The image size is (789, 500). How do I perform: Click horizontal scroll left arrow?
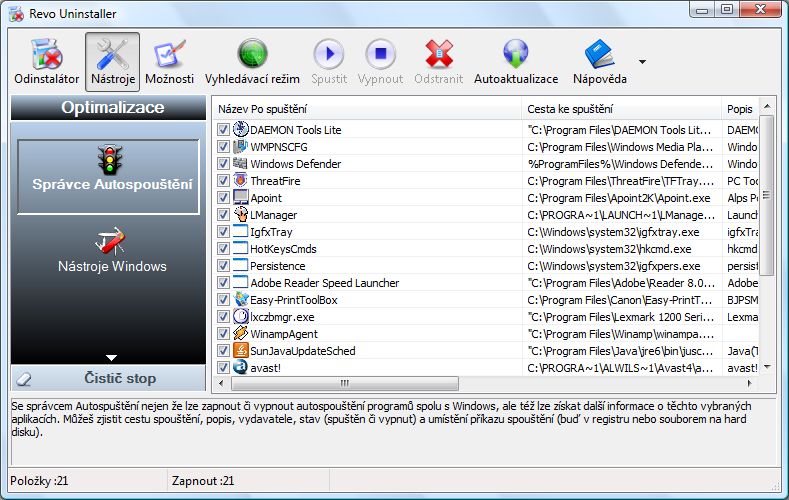point(221,383)
